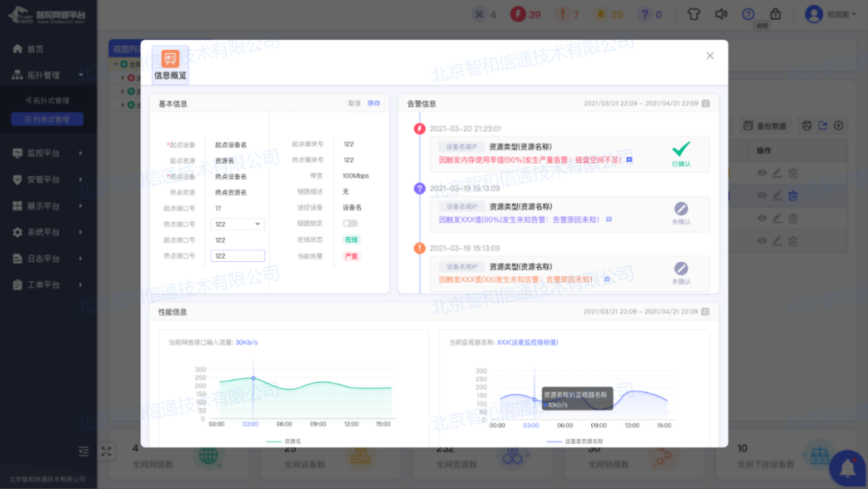Open calendar icon in 性能信息 header
This screenshot has height=489, width=868.
705,312
